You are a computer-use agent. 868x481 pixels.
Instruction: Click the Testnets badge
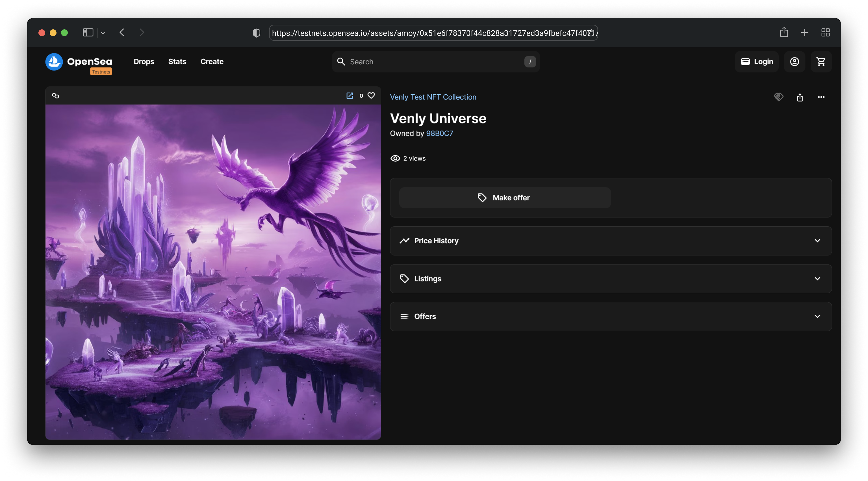[x=101, y=72]
